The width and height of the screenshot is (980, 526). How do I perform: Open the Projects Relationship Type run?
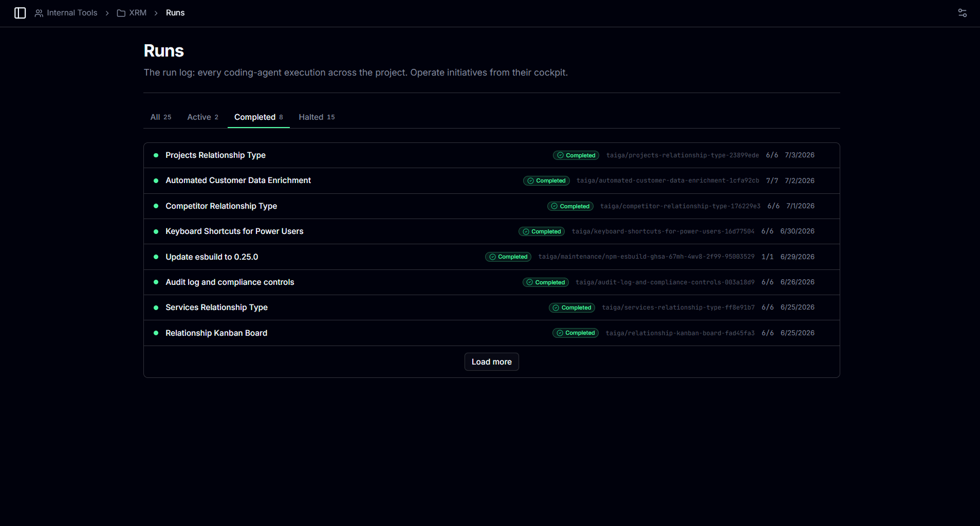492,155
